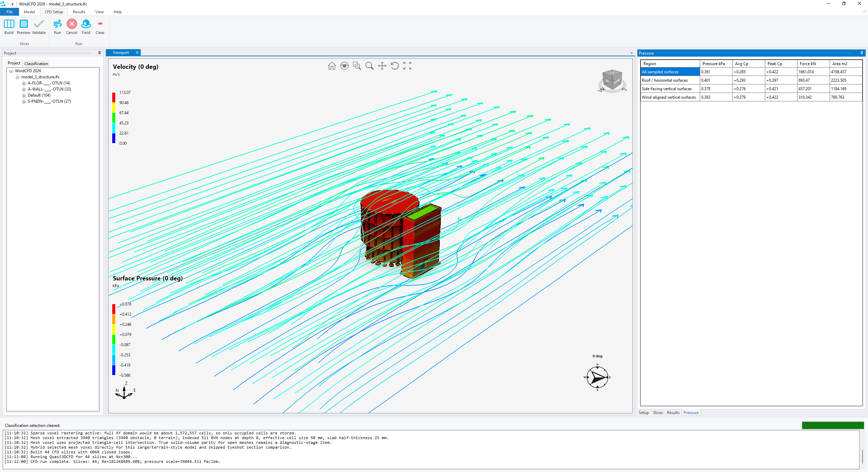The width and height of the screenshot is (868, 472).
Task: Click the fit-to-extents expand icon
Action: 407,66
